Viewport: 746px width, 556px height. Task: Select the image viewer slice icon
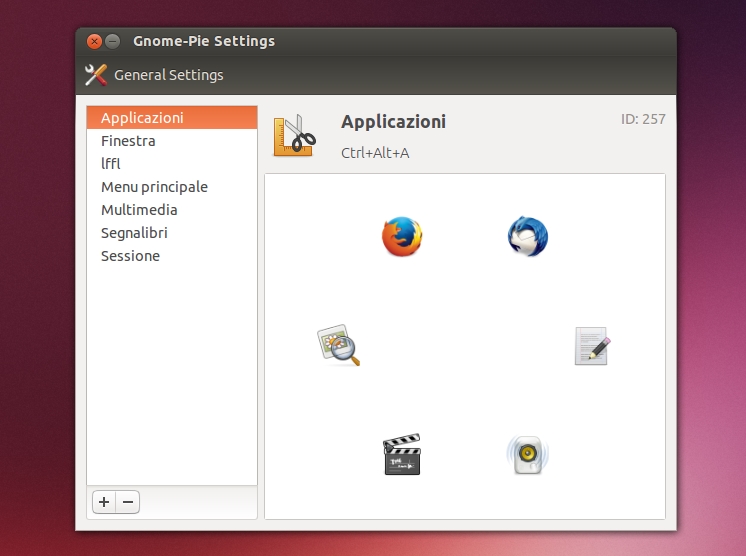coord(339,345)
